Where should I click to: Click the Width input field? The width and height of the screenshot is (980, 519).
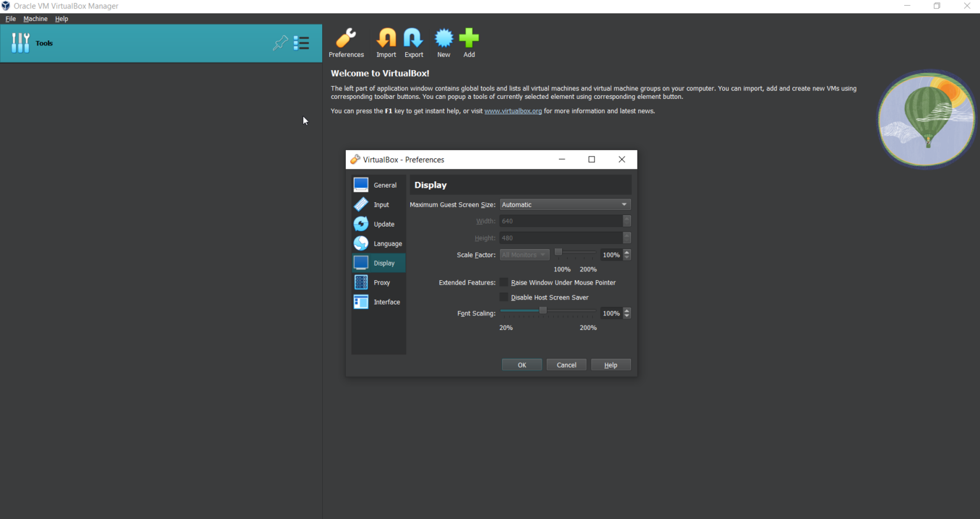pyautogui.click(x=561, y=221)
